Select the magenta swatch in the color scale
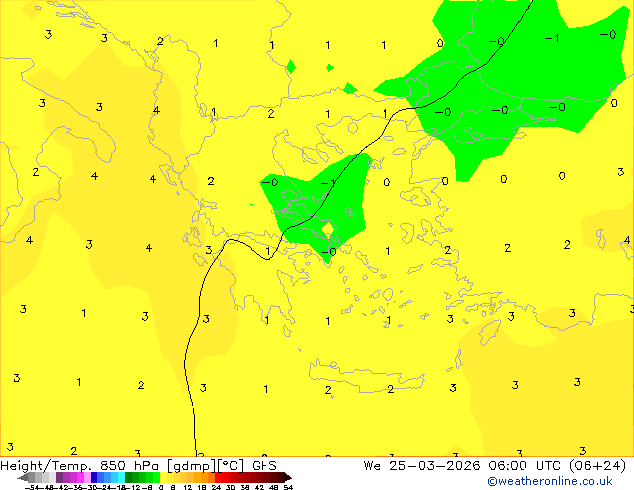The width and height of the screenshot is (634, 490). coord(80,478)
